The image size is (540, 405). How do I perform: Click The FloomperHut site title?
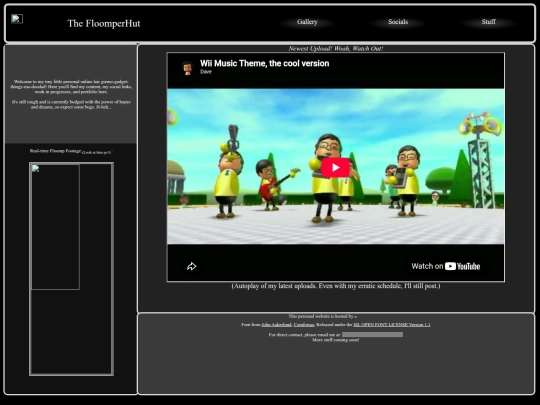click(x=104, y=23)
